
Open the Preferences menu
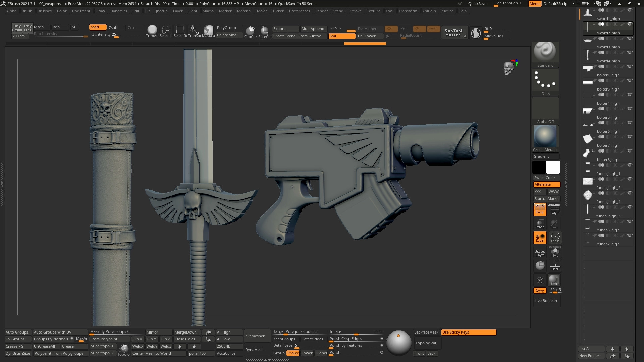tap(299, 11)
